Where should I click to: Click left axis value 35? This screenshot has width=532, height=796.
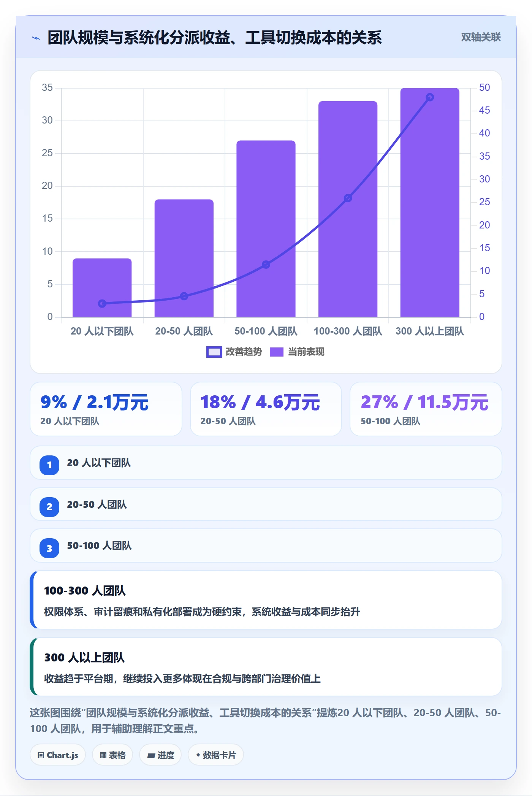(x=47, y=87)
